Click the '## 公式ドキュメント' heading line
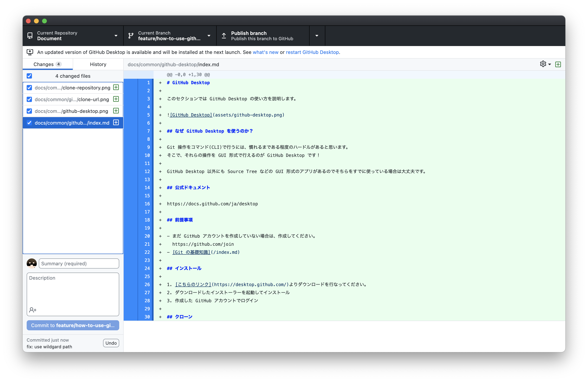 click(188, 187)
